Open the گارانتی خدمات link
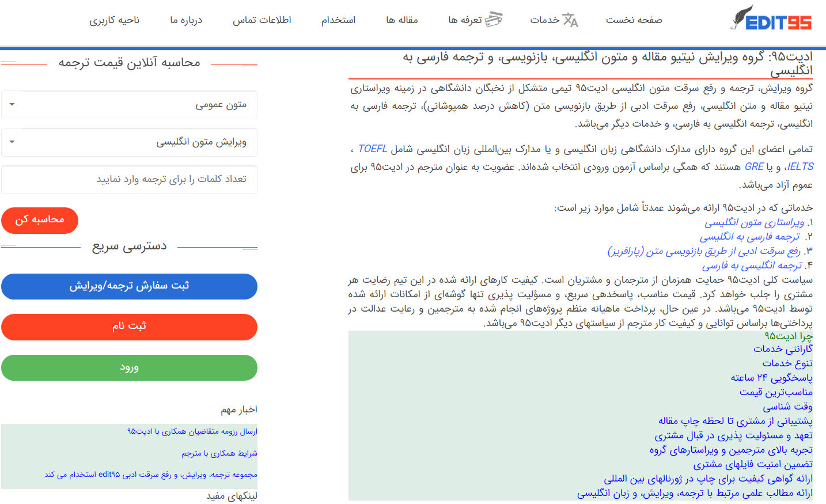The width and height of the screenshot is (826, 504). (783, 349)
